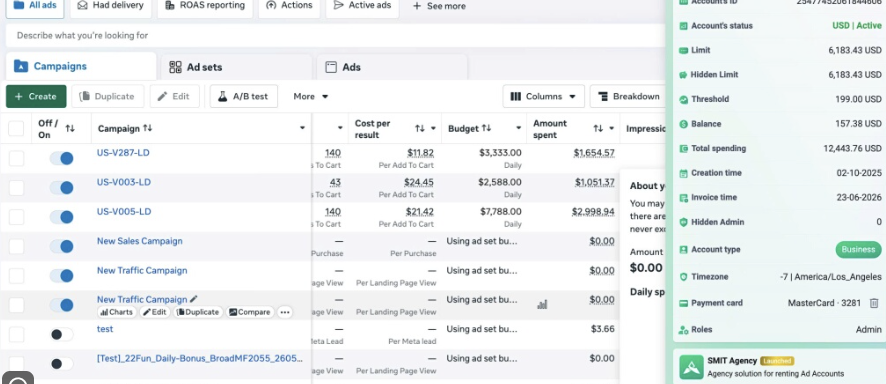Open Amount spent column menu
Image resolution: width=886 pixels, height=384 pixels.
coord(611,128)
